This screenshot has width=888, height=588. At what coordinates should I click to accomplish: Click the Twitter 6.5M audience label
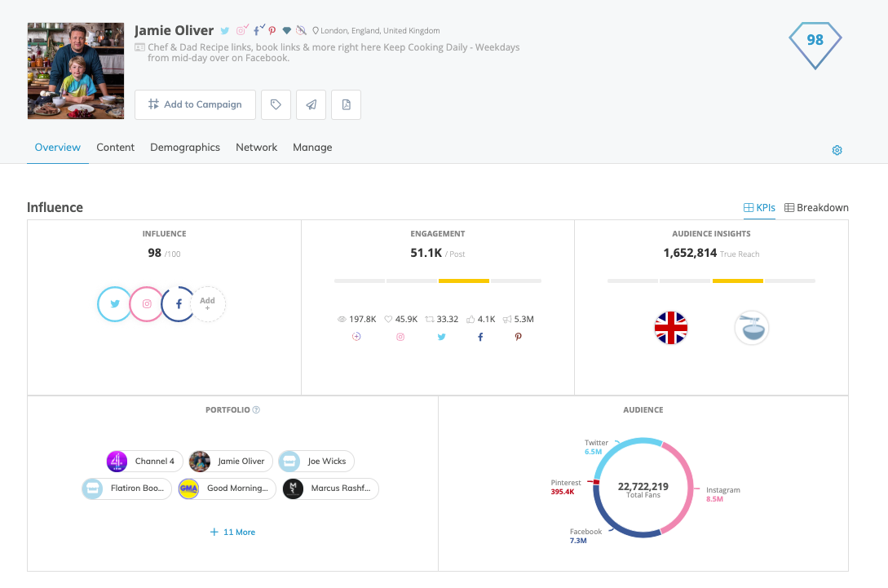(596, 447)
